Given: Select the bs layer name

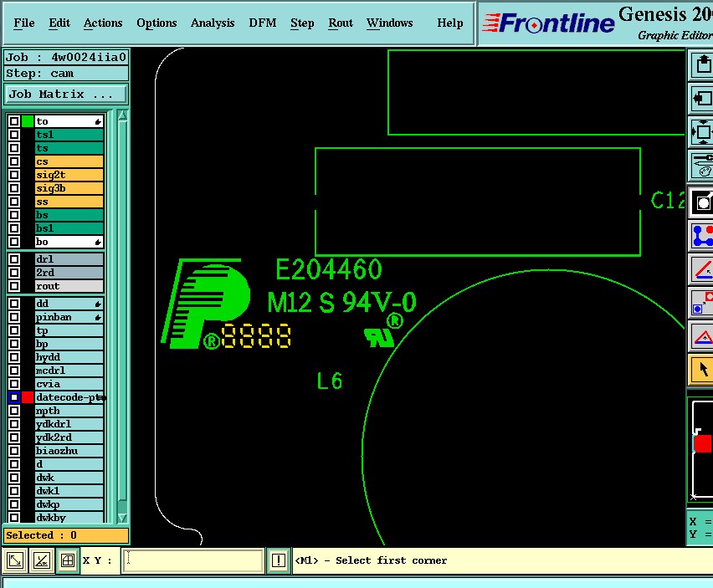Looking at the screenshot, I should (69, 215).
